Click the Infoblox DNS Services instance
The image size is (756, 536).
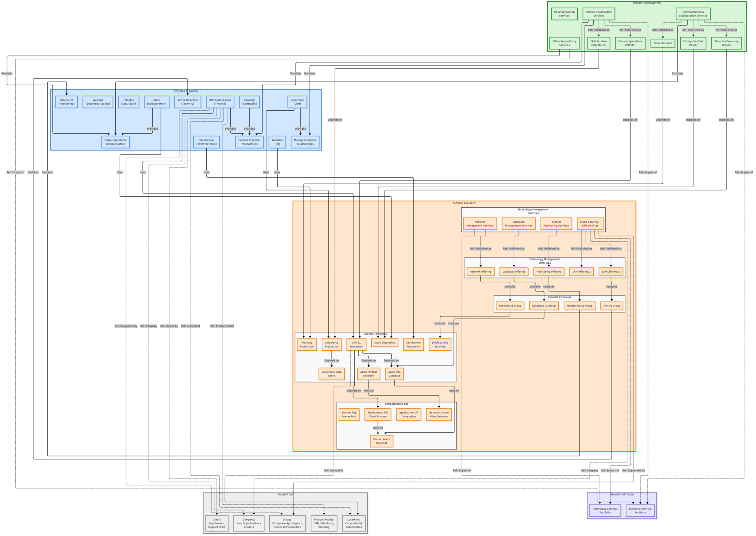439,344
